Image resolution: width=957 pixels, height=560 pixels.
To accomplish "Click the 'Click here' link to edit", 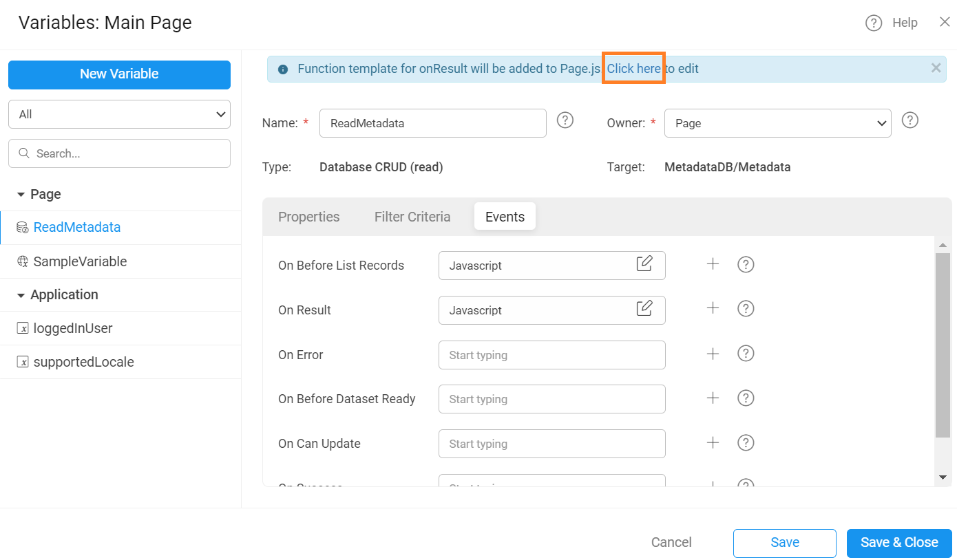I will [x=633, y=69].
